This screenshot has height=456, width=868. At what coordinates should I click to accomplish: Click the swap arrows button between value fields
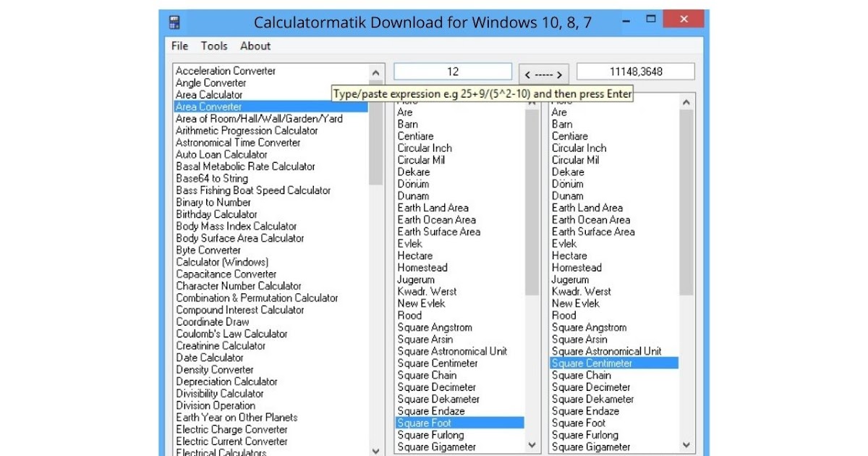coord(544,74)
